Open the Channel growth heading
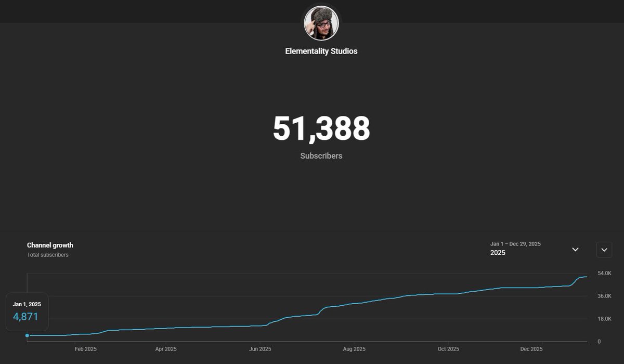The height and width of the screenshot is (364, 624). 49,245
